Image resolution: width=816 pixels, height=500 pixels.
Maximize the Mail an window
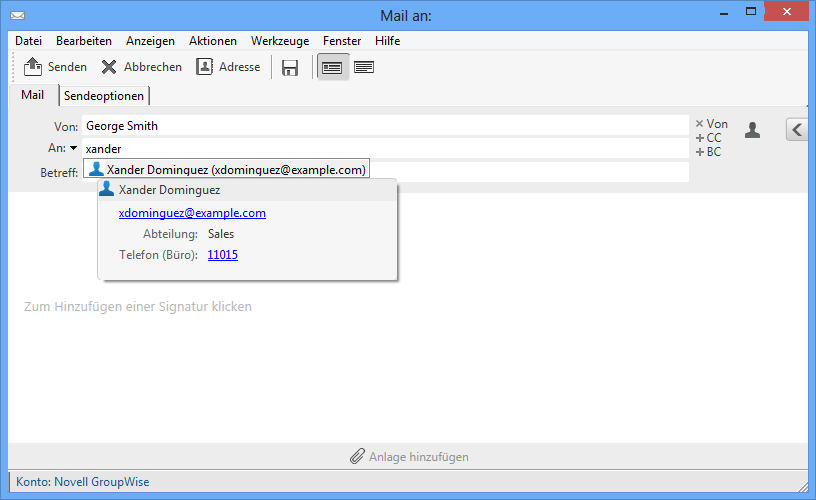750,11
